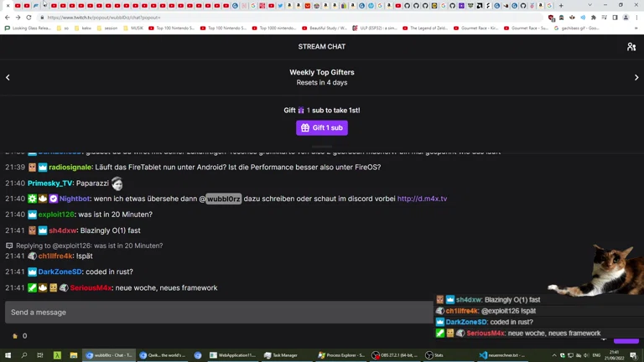The height and width of the screenshot is (362, 644).
Task: Click the twitch.tv address bar
Action: pyautogui.click(x=288, y=18)
